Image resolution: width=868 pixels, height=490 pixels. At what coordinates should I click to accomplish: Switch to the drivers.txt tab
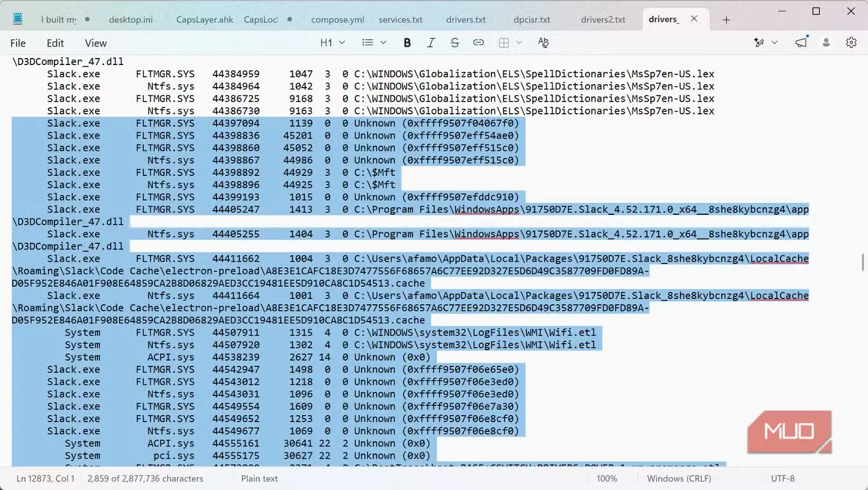coord(466,20)
